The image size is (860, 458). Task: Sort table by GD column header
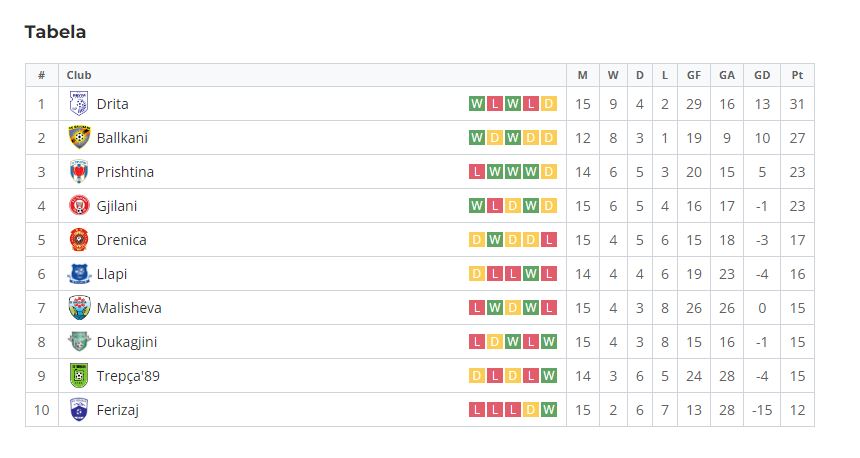point(762,75)
